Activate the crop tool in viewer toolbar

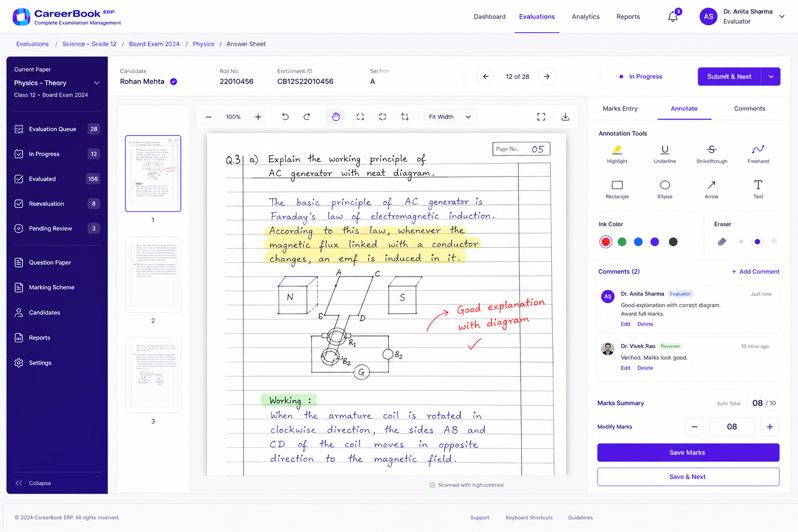(405, 117)
